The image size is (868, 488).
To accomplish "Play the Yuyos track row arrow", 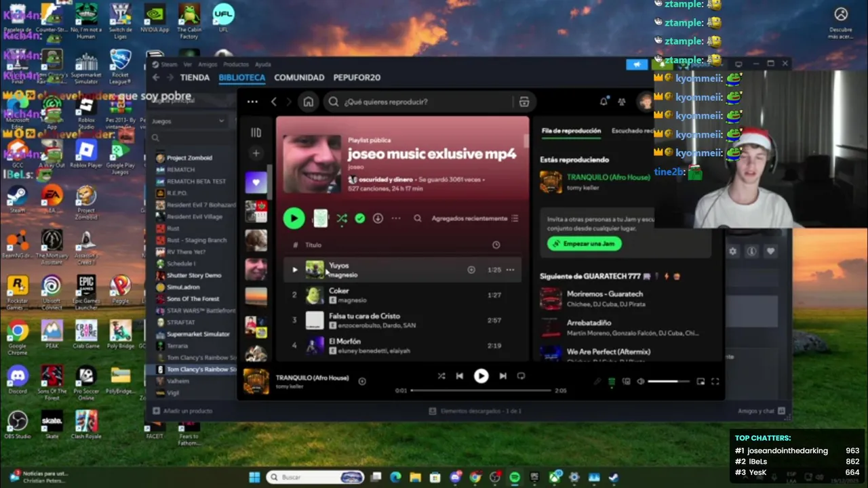I will click(x=294, y=270).
